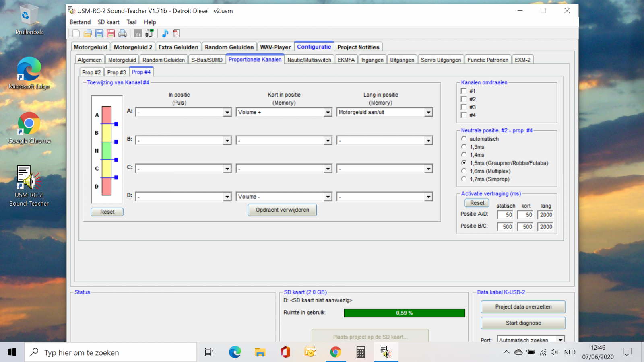Click the blue marker between C and D zones
Viewport: 644px width, 362px height.
click(116, 177)
